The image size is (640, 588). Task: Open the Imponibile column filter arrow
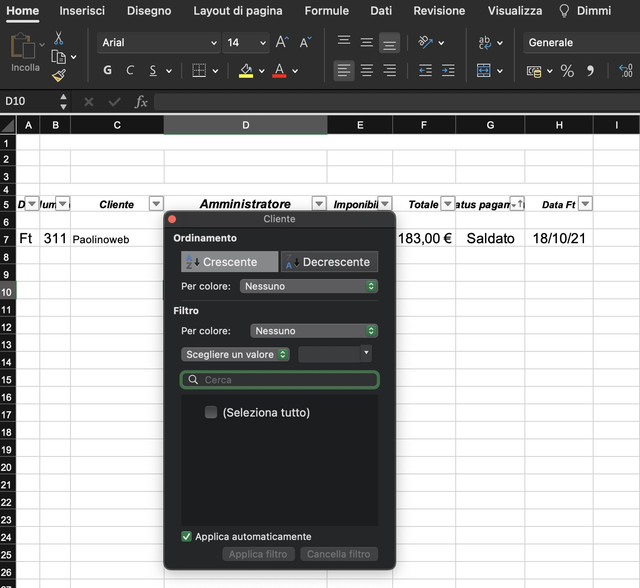pos(384,203)
